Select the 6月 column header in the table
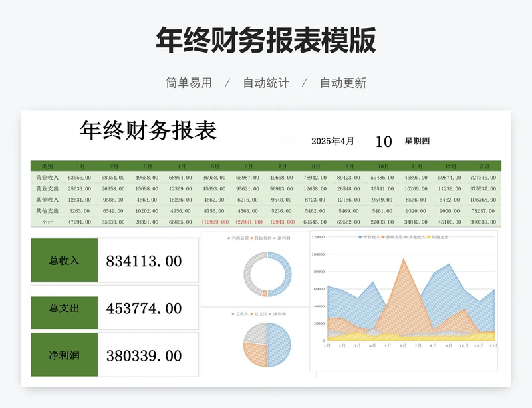Screen dimensions: 532x408 pyautogui.click(x=249, y=166)
